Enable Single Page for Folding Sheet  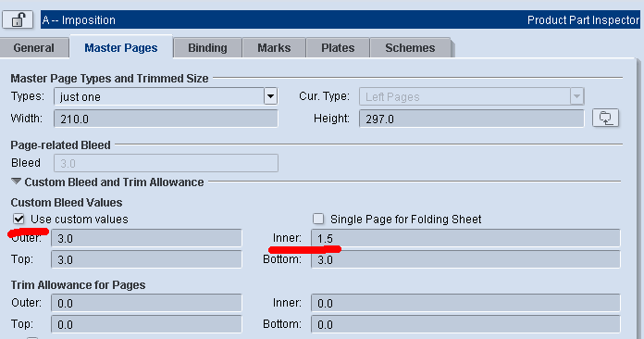(x=318, y=219)
